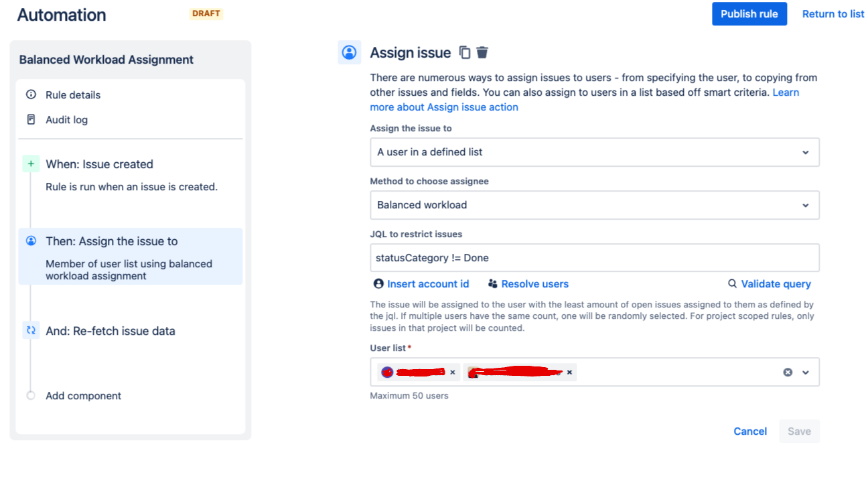Click into the JQL to restrict issues field
This screenshot has width=868, height=479.
(594, 258)
